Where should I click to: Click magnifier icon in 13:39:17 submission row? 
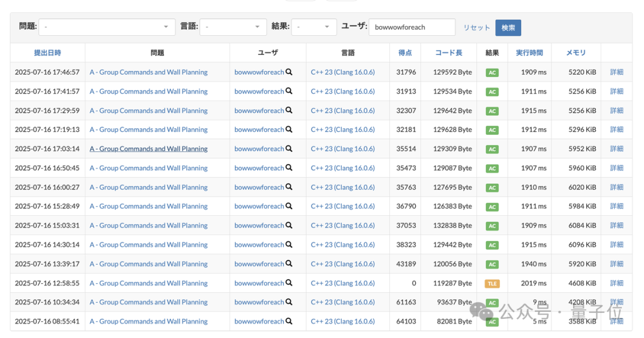[x=289, y=263]
